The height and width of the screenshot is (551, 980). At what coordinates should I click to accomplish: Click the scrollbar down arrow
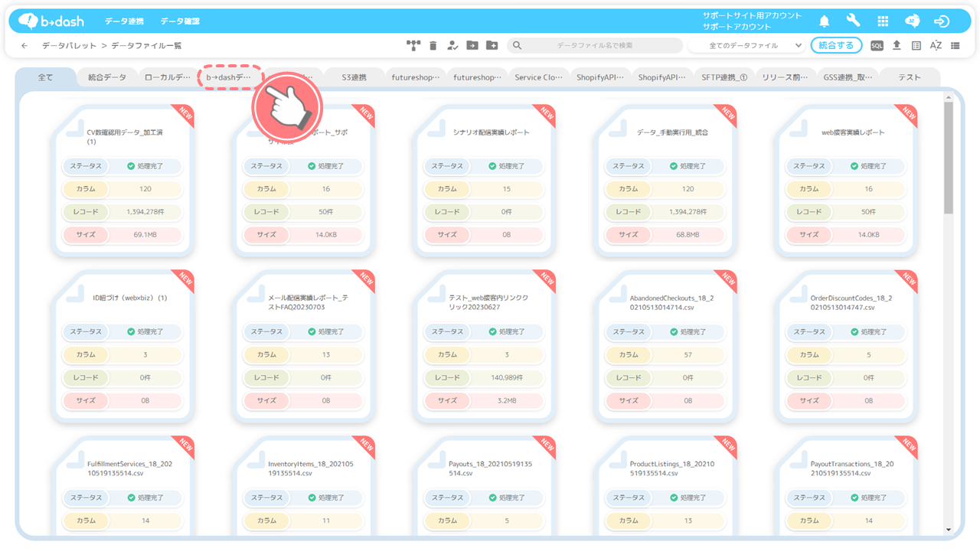949,530
